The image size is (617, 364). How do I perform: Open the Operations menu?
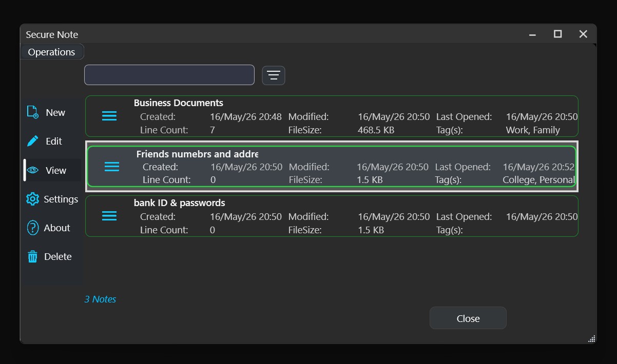click(52, 52)
